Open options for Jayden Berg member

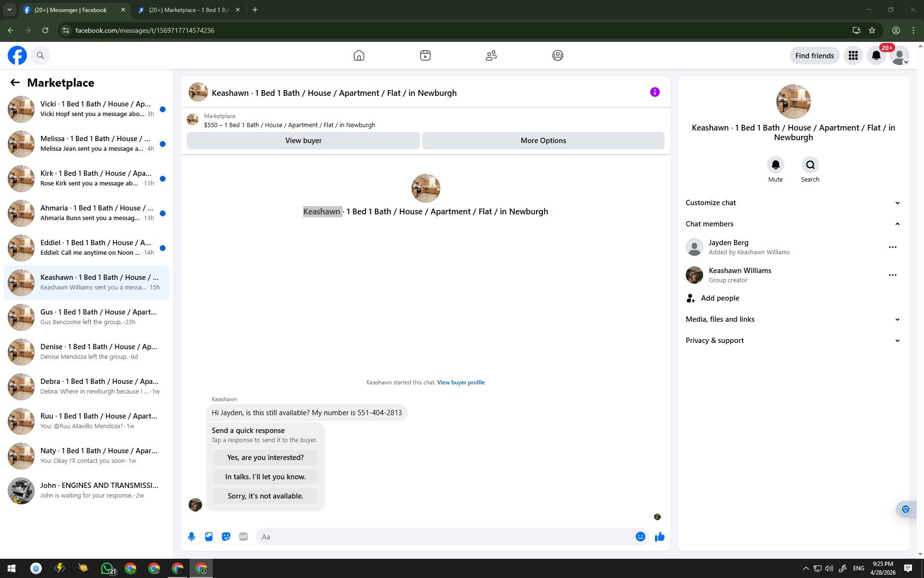tap(892, 247)
